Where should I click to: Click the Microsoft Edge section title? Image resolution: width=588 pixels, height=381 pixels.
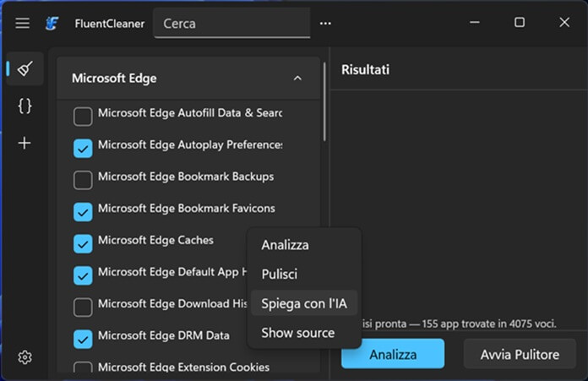(114, 78)
